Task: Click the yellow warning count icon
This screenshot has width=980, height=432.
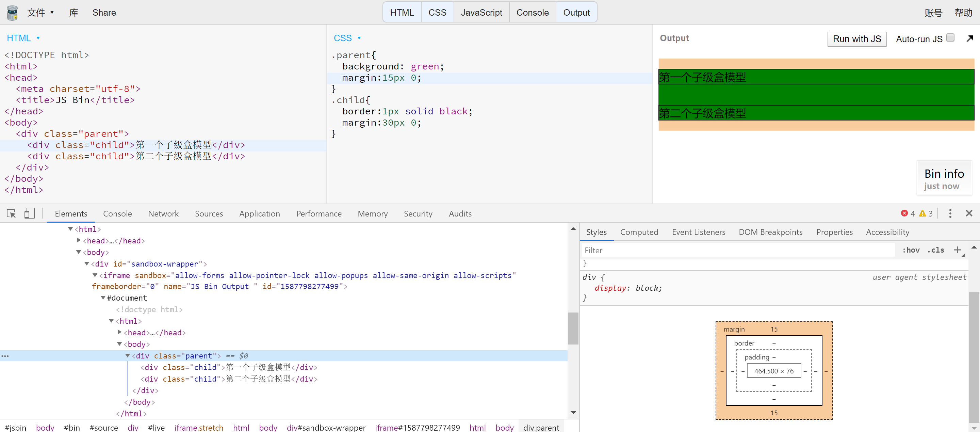Action: tap(922, 213)
